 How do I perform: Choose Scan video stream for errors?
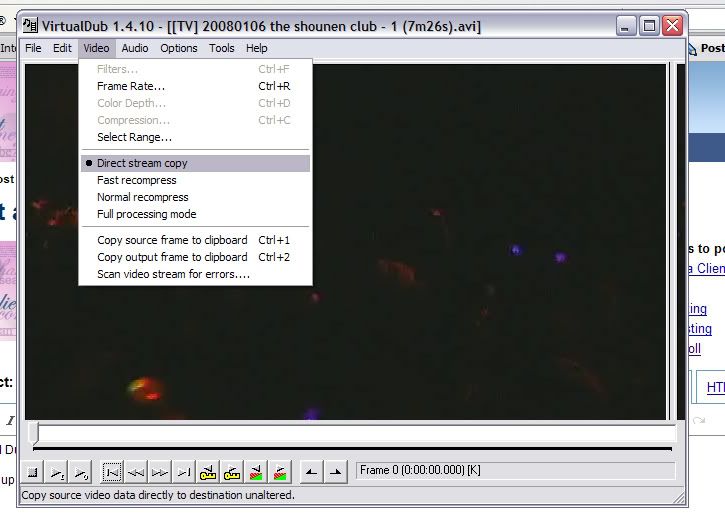(x=196, y=274)
